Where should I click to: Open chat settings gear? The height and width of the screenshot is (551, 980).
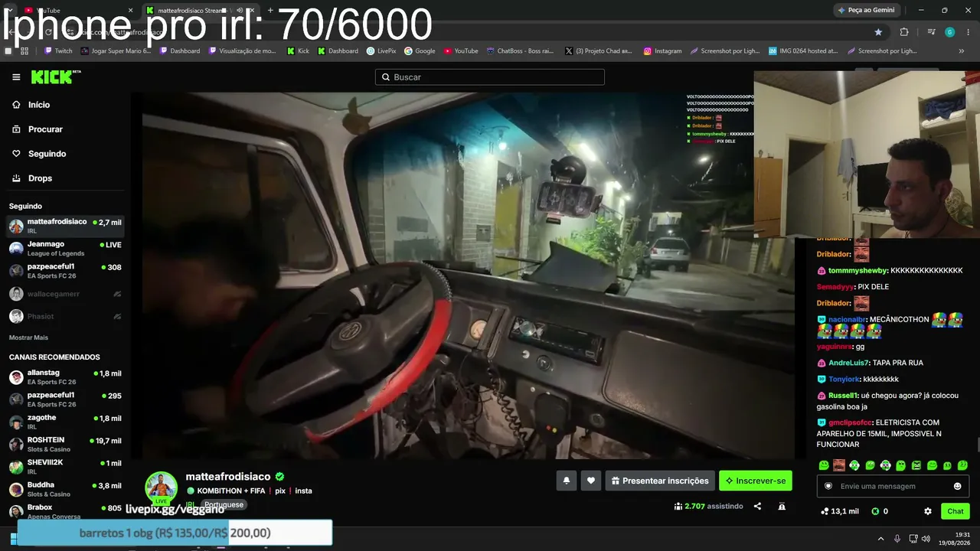[928, 511]
